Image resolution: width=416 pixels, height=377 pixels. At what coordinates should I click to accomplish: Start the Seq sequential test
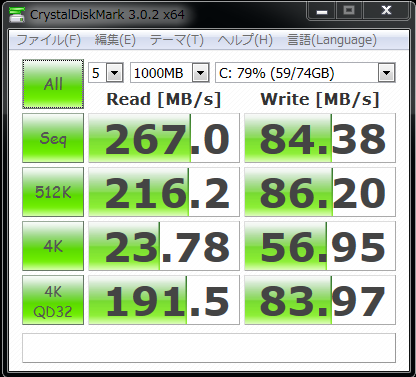[53, 138]
